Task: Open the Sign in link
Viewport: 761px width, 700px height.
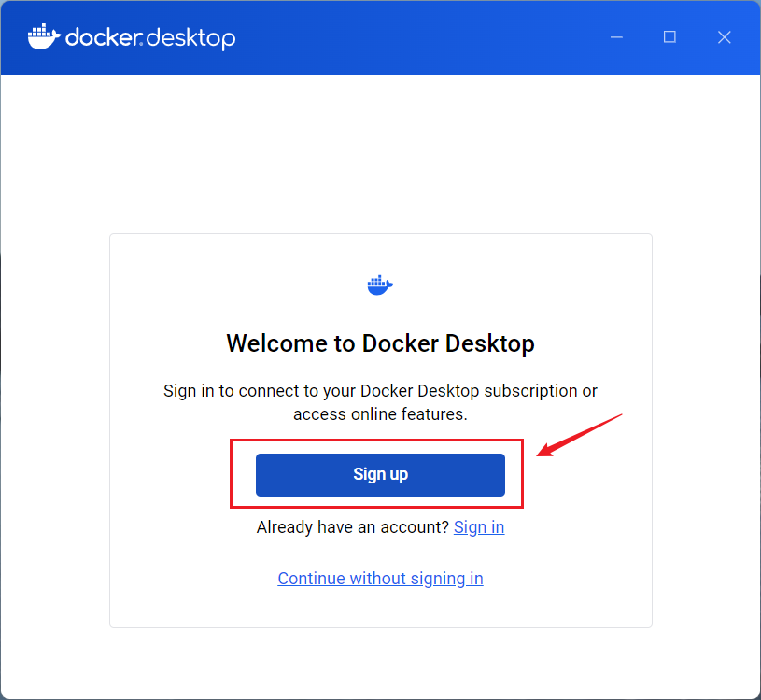Action: point(479,527)
